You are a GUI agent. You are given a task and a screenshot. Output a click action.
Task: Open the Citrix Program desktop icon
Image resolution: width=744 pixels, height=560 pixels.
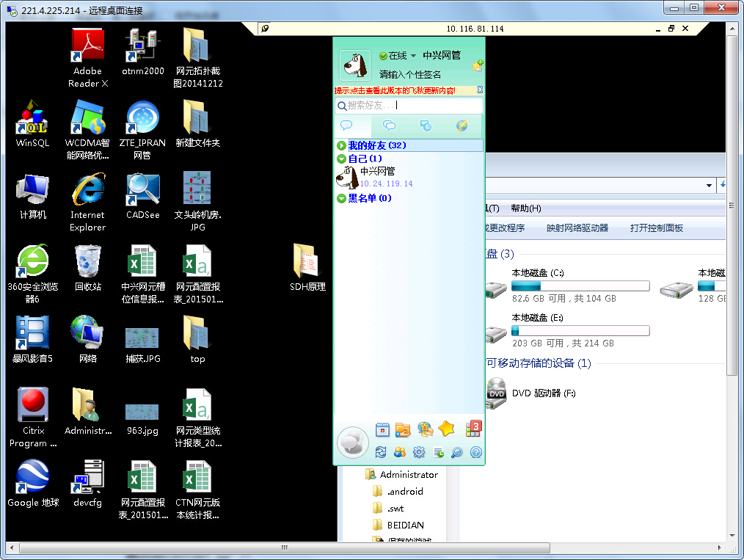(33, 417)
